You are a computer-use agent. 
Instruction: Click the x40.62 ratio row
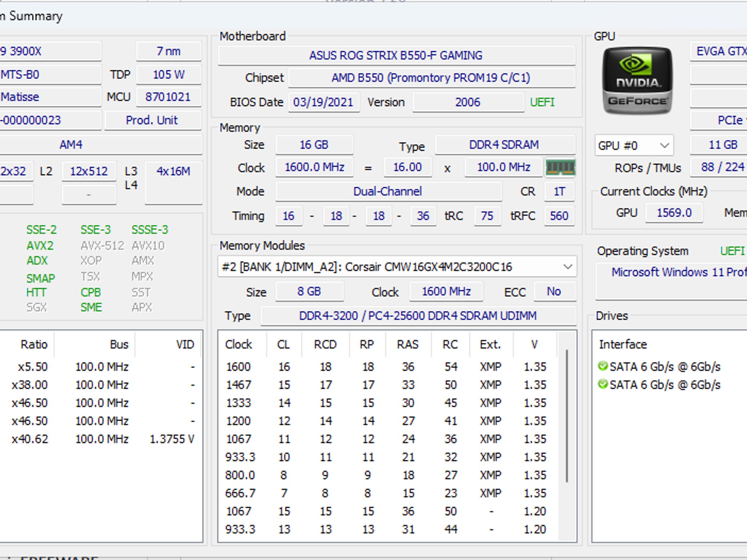(101, 439)
